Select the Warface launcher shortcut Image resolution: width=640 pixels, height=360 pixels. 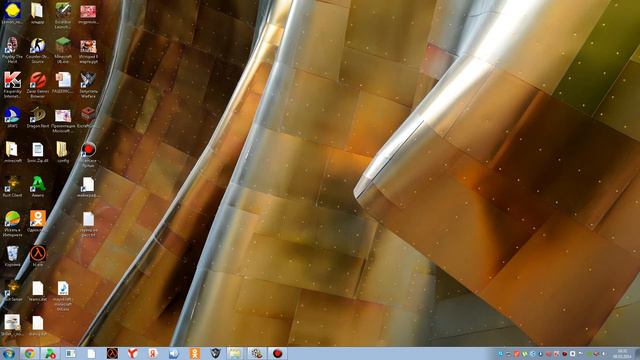tap(88, 80)
